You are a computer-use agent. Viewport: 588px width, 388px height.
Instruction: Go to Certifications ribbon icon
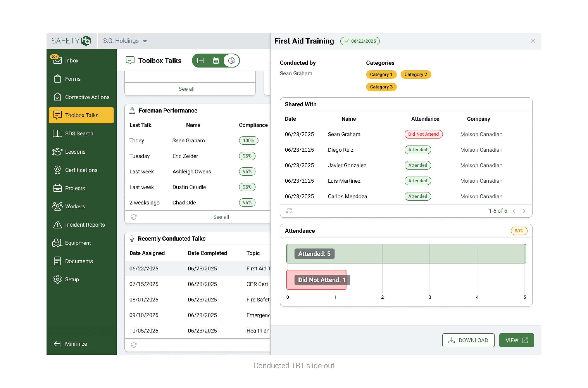pyautogui.click(x=57, y=170)
